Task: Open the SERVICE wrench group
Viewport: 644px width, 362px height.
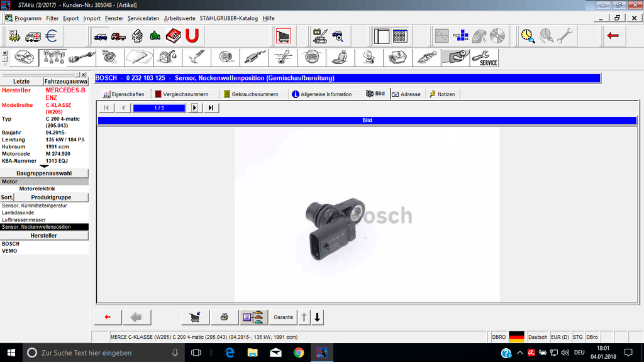Action: tap(485, 57)
